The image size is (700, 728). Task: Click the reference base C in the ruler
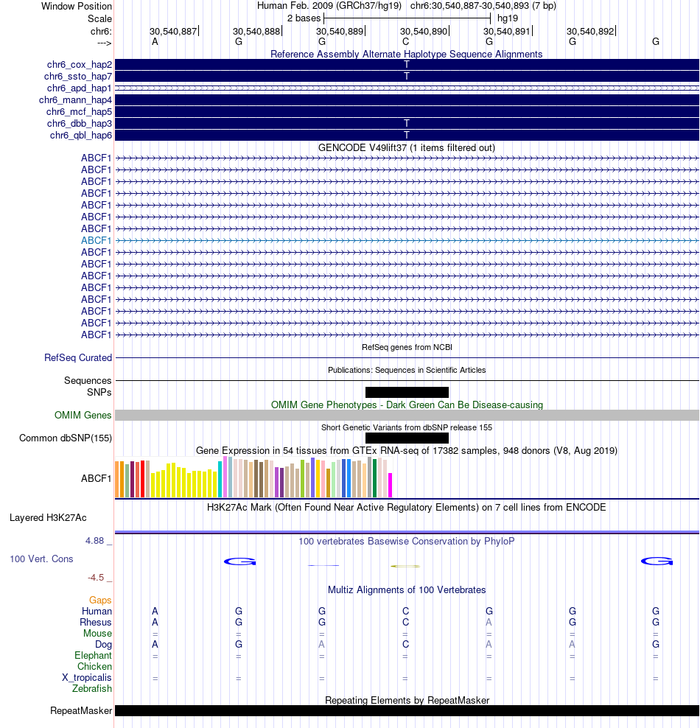coord(406,42)
